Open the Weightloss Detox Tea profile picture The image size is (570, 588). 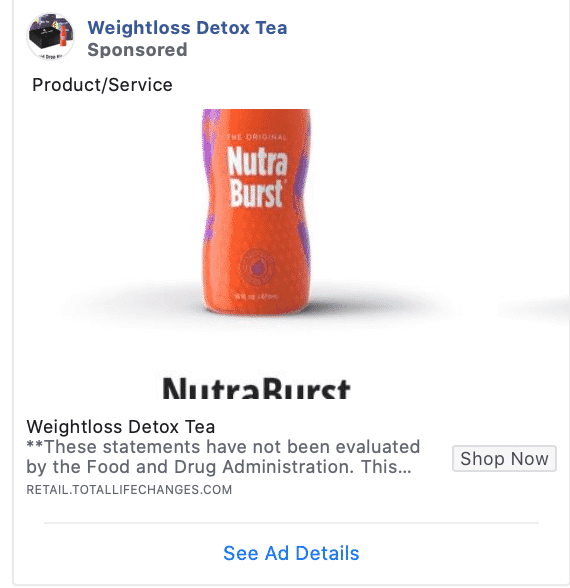coord(50,36)
